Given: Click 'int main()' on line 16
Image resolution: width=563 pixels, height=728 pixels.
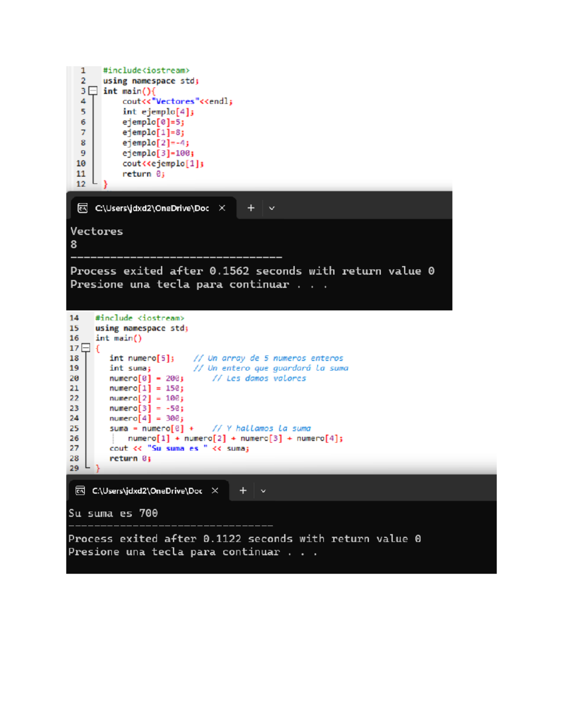Looking at the screenshot, I should coord(118,338).
